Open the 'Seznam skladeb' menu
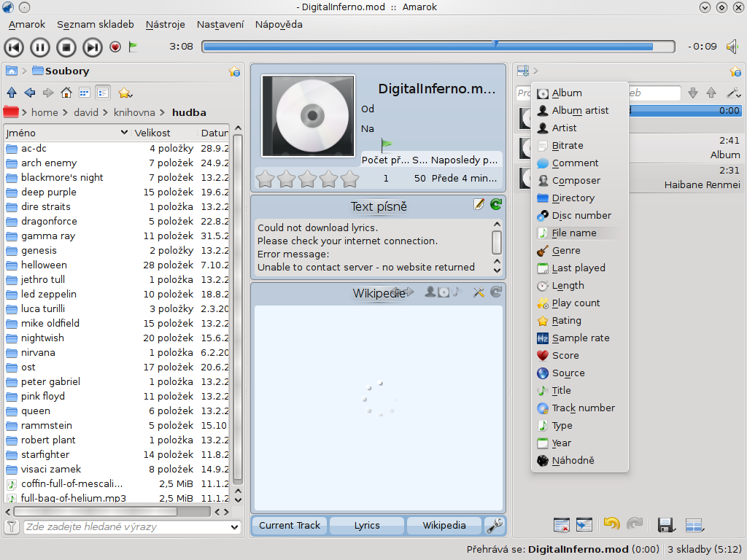This screenshot has width=747, height=560. click(x=96, y=24)
